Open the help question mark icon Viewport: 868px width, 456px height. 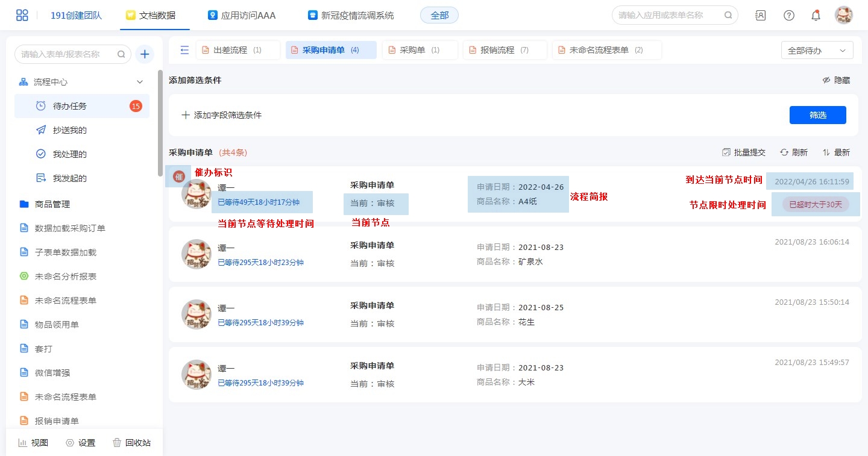788,15
